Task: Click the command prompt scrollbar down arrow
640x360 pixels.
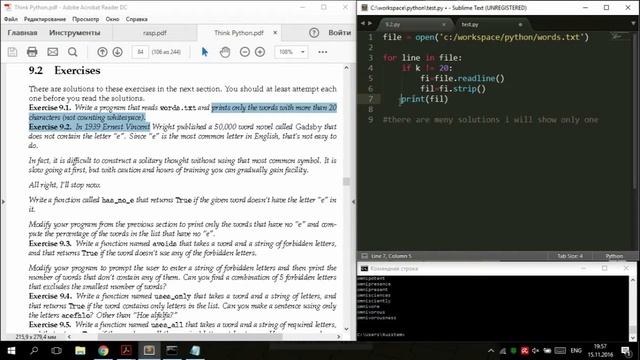Action: 633,337
